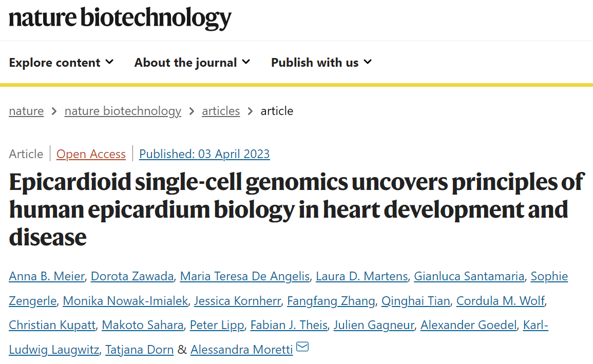The height and width of the screenshot is (364, 593).
Task: Open Fabian J. Theis author details
Action: (x=289, y=325)
